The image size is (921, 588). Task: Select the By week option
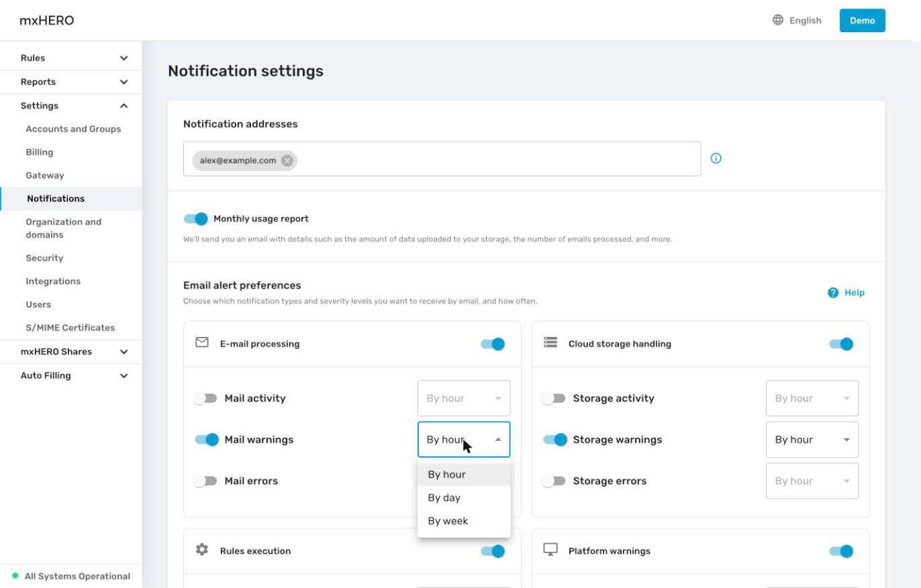click(464, 521)
